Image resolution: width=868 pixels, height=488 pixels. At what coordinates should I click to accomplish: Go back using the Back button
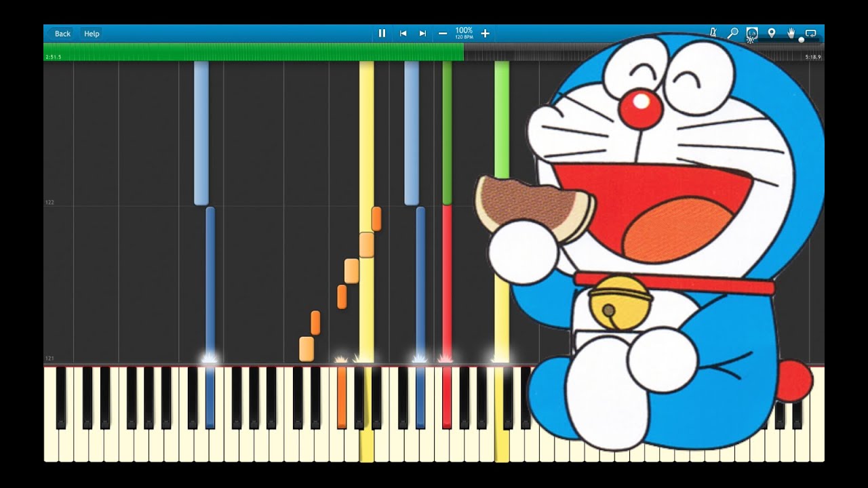[x=62, y=33]
